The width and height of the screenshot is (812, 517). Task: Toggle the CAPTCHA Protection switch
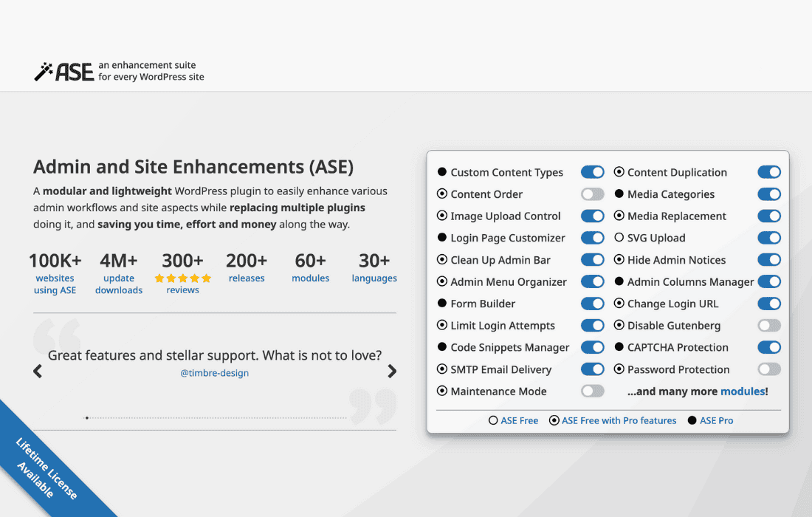click(x=769, y=347)
